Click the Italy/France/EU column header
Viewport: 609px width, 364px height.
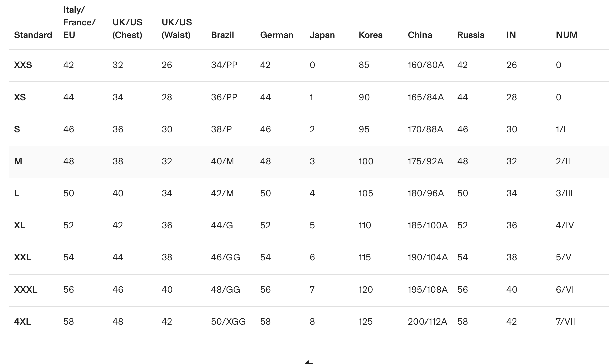tap(79, 22)
